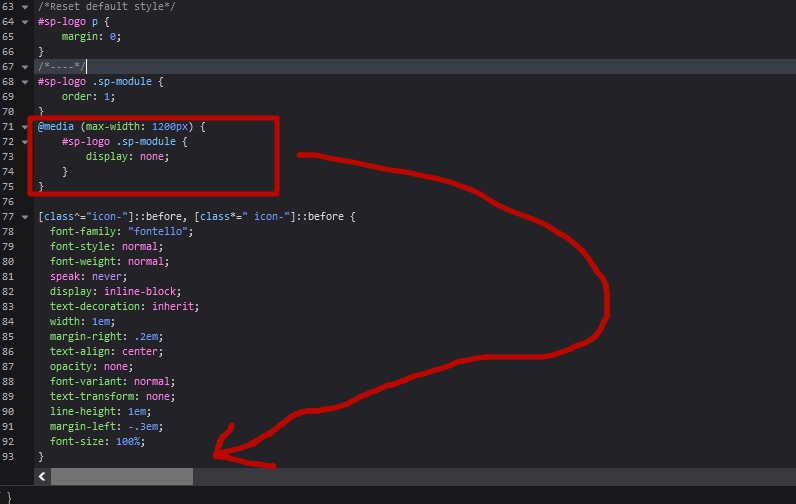Collapse the nested rule on line 72
The image size is (796, 504).
click(x=25, y=142)
